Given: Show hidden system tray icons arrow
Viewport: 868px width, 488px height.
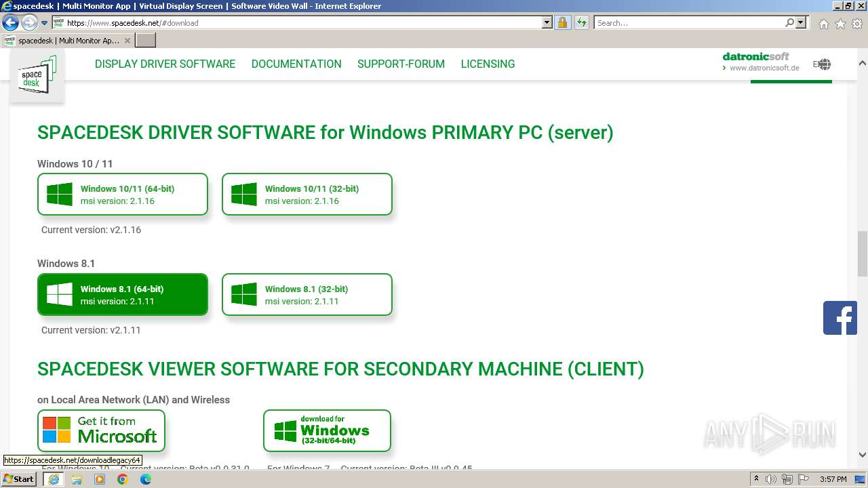Looking at the screenshot, I should [756, 479].
